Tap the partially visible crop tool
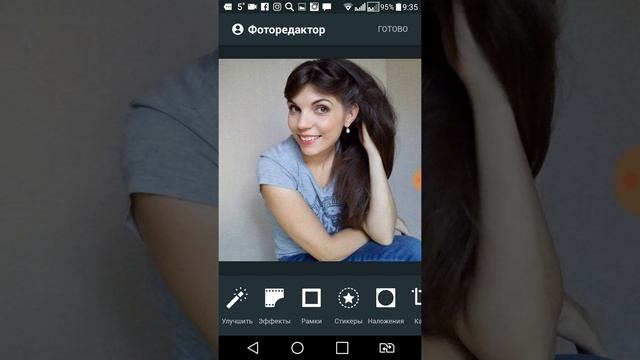 pyautogui.click(x=417, y=305)
